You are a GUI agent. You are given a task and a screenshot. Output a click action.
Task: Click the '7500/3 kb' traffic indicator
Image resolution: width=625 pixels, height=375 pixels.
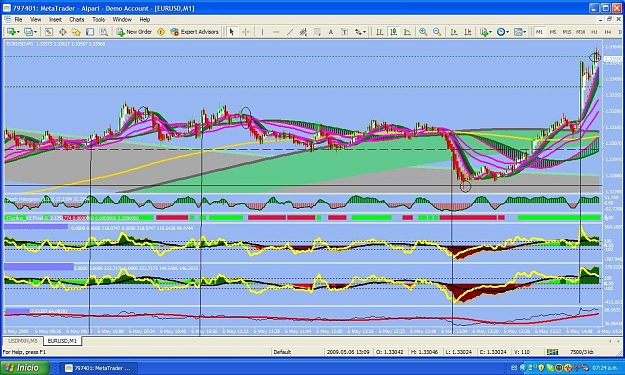582,352
